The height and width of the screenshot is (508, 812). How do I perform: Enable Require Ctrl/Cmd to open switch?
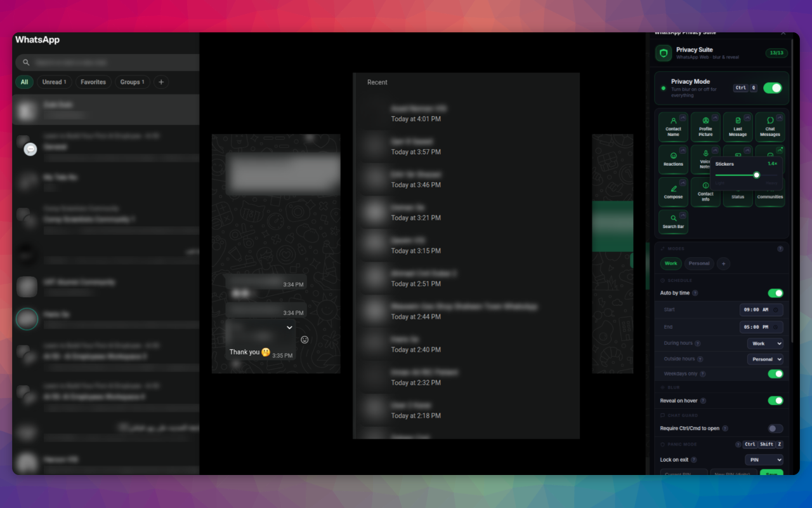776,429
